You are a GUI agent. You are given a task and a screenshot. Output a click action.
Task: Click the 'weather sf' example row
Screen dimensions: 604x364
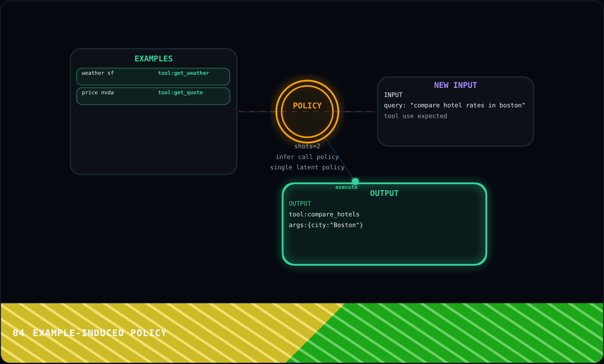(153, 76)
